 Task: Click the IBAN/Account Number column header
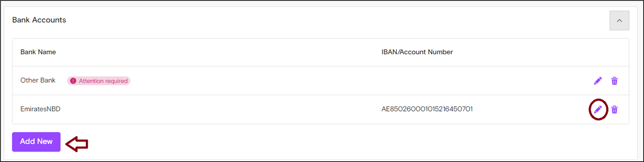pos(417,52)
